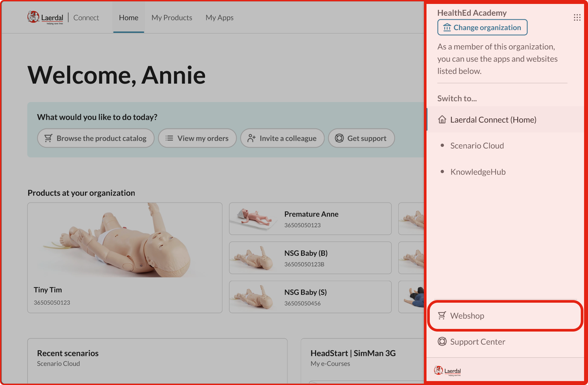Click the building icon in Change organization

[x=447, y=28]
